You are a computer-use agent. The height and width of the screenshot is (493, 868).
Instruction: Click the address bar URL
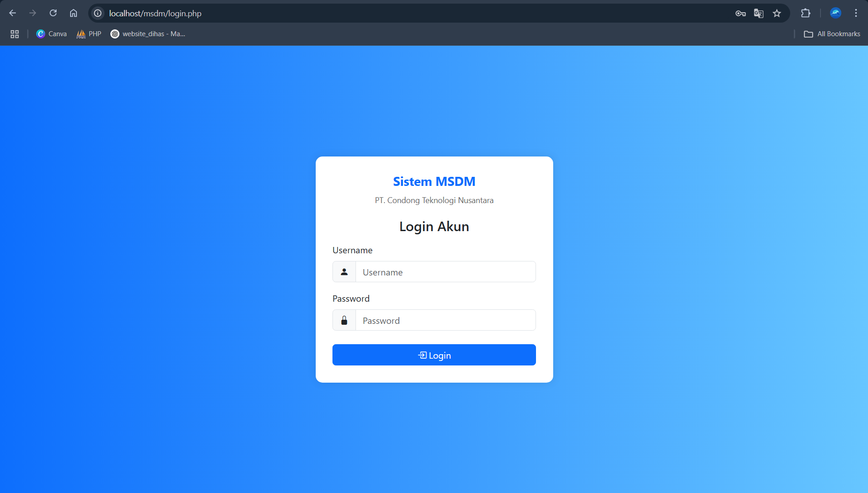pyautogui.click(x=155, y=13)
